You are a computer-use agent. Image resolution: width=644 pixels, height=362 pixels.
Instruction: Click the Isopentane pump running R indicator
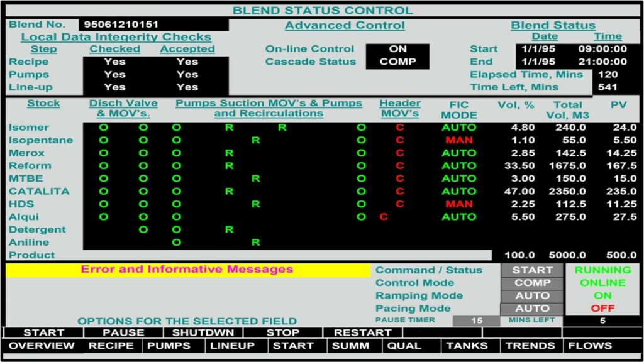(256, 140)
